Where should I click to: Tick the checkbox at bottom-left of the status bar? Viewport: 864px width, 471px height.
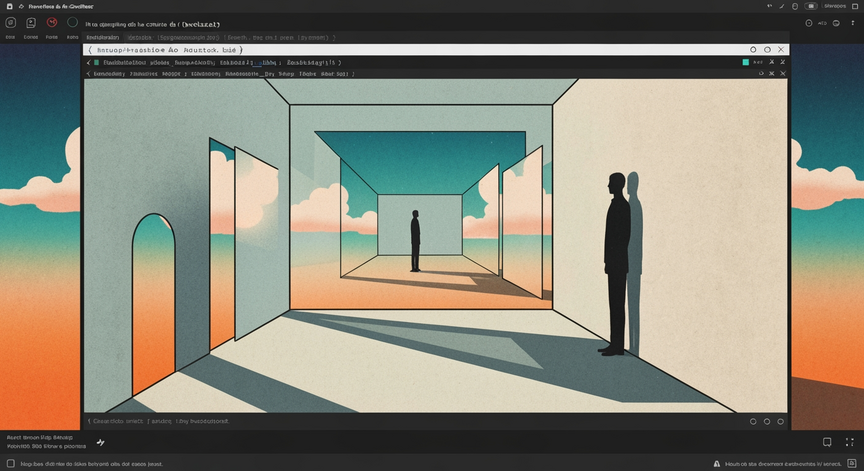coord(10,463)
